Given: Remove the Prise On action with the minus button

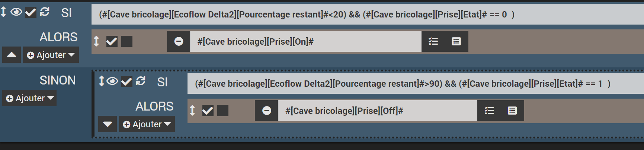Looking at the screenshot, I should 179,41.
